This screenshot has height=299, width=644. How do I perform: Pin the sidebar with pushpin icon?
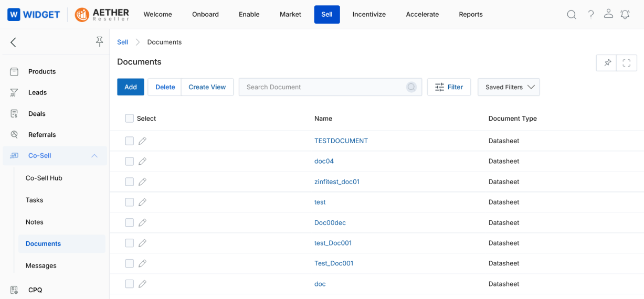(99, 42)
